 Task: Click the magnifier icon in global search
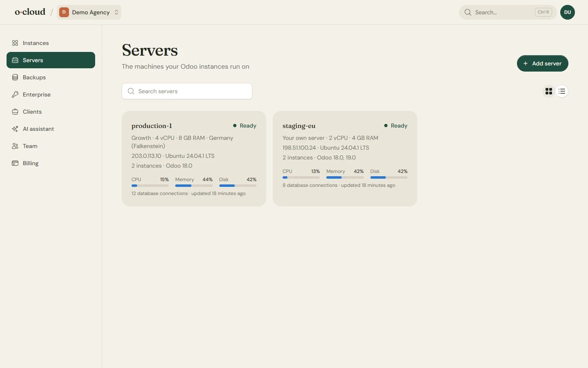pyautogui.click(x=468, y=12)
